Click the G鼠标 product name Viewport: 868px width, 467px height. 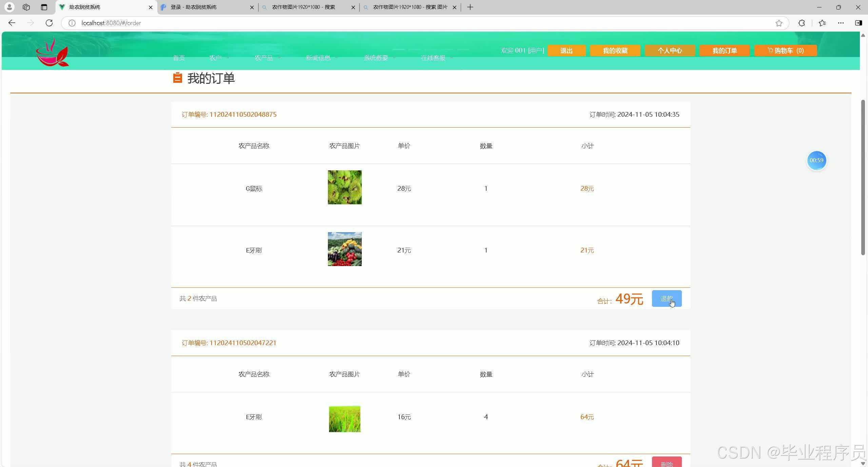click(x=254, y=189)
